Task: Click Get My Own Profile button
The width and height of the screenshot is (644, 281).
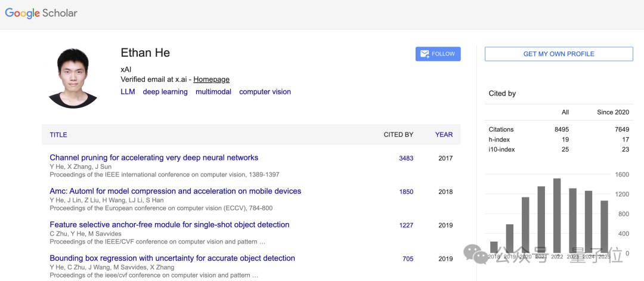Action: point(558,54)
